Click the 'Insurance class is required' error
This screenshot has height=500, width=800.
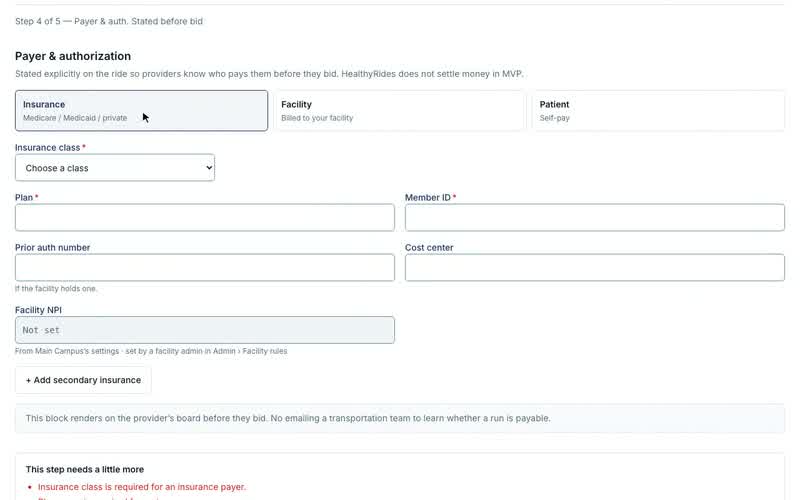pos(142,487)
